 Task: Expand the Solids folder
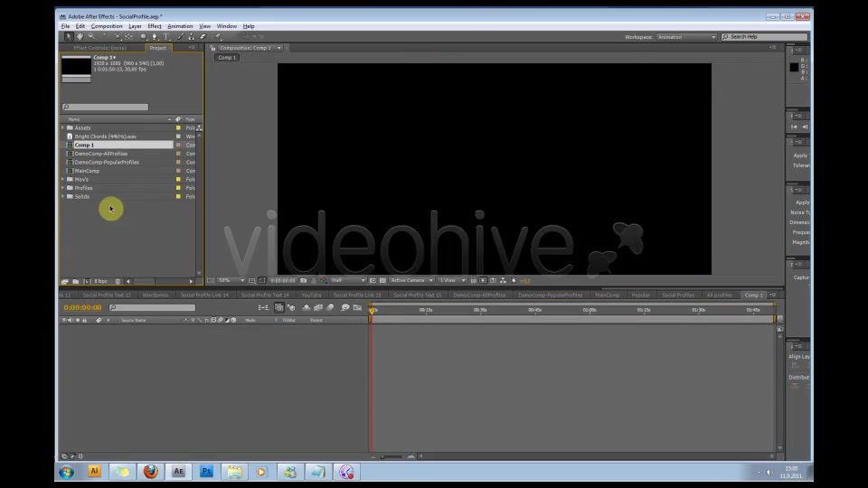click(62, 196)
